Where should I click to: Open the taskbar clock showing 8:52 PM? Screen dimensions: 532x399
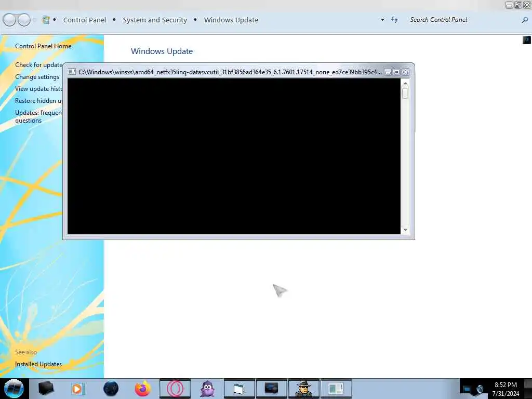click(506, 389)
